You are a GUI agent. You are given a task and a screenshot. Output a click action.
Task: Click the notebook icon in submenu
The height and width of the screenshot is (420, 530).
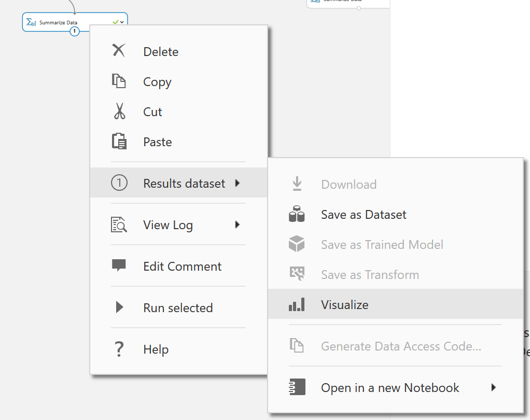click(x=297, y=387)
